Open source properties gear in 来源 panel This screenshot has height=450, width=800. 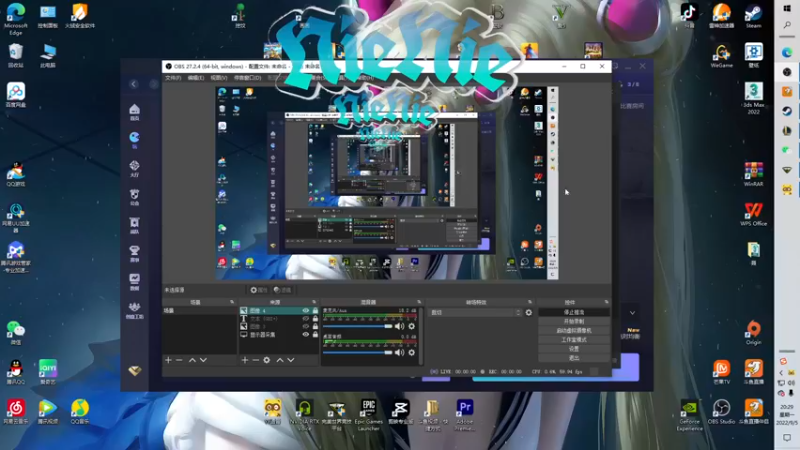[267, 360]
